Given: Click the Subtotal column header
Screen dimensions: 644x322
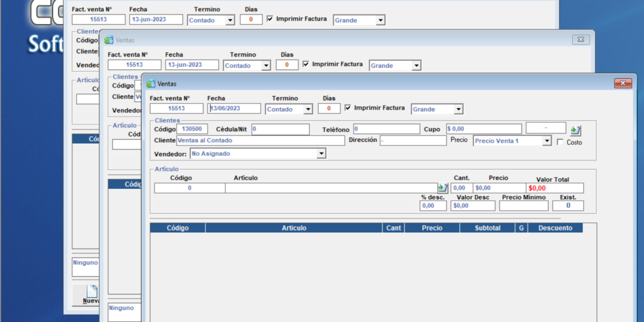Looking at the screenshot, I should [x=487, y=228].
